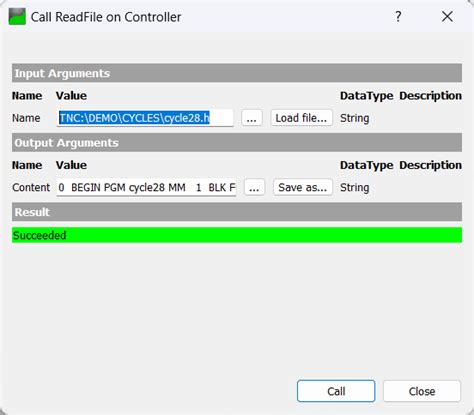Open the ellipsis button beside Name value
This screenshot has height=415, width=474.
(252, 118)
